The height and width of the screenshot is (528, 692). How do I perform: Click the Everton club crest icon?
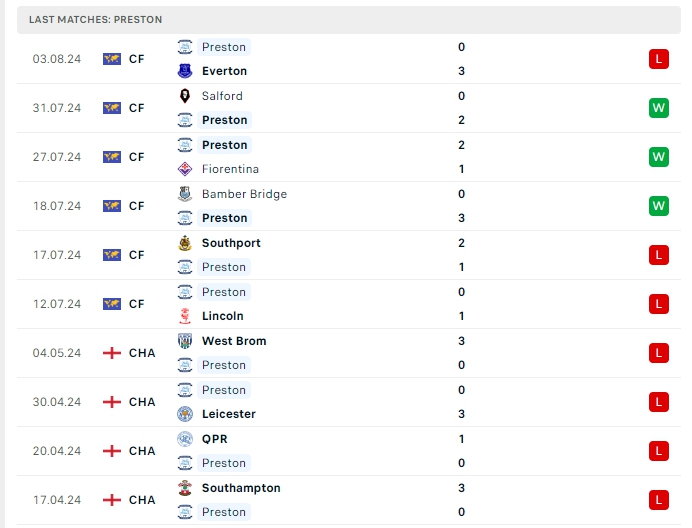pyautogui.click(x=185, y=71)
